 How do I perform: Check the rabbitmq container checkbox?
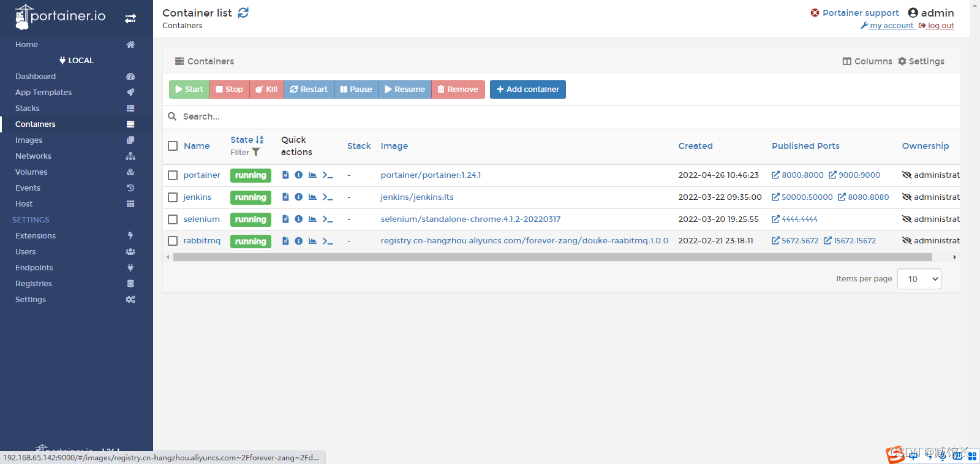click(173, 241)
